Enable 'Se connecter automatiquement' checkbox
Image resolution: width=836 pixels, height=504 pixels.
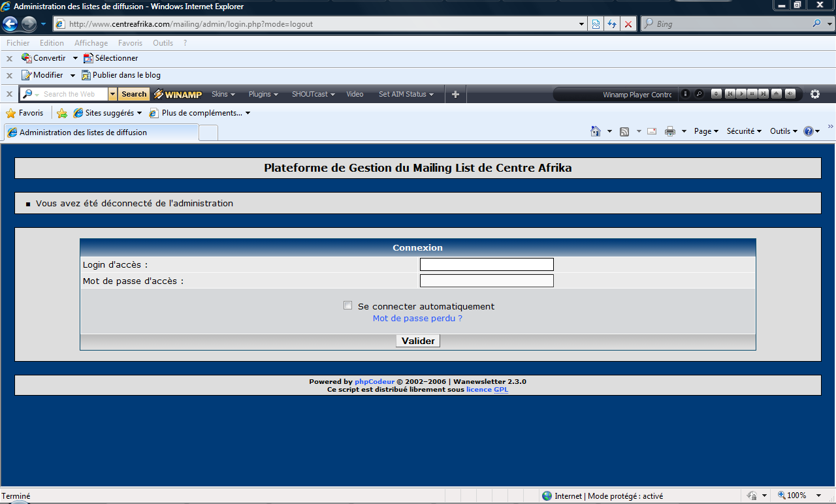click(348, 306)
